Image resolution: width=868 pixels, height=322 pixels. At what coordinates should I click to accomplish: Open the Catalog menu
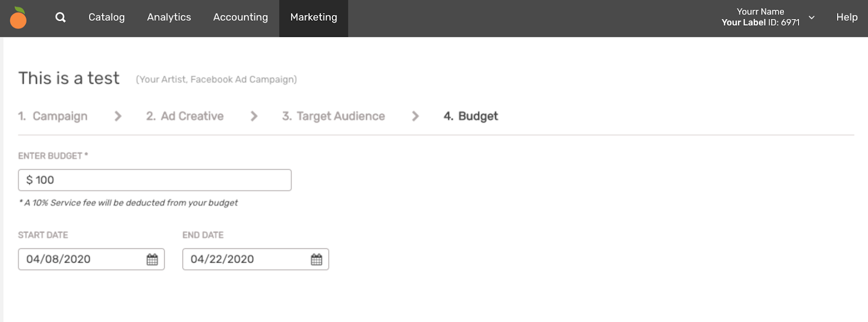tap(106, 17)
